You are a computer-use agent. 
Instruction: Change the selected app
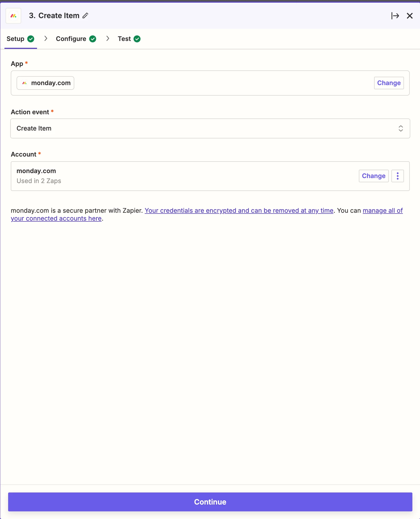(389, 83)
